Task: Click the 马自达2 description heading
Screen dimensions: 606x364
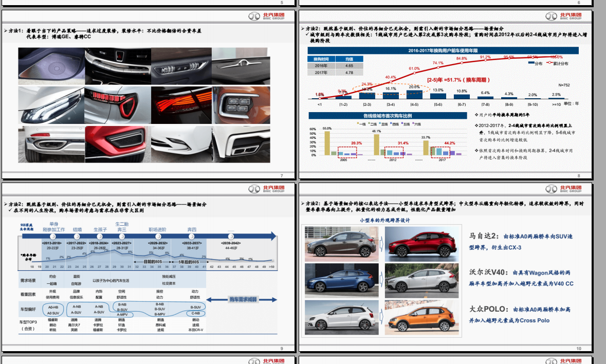Action: pos(484,236)
